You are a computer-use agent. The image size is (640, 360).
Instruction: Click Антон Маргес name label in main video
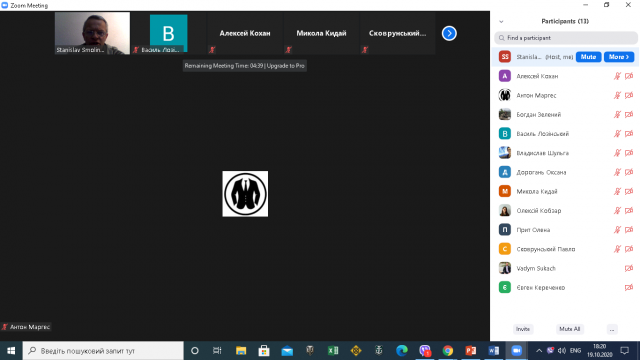pos(29,327)
